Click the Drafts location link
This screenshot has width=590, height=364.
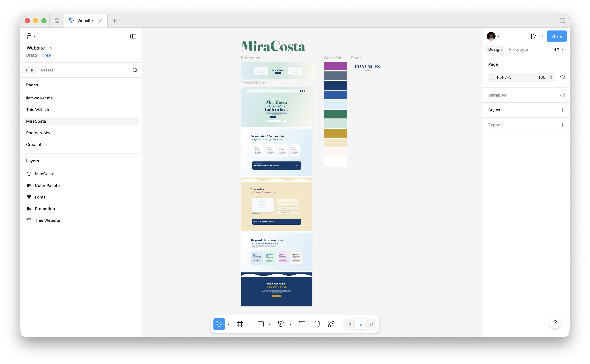(x=32, y=55)
